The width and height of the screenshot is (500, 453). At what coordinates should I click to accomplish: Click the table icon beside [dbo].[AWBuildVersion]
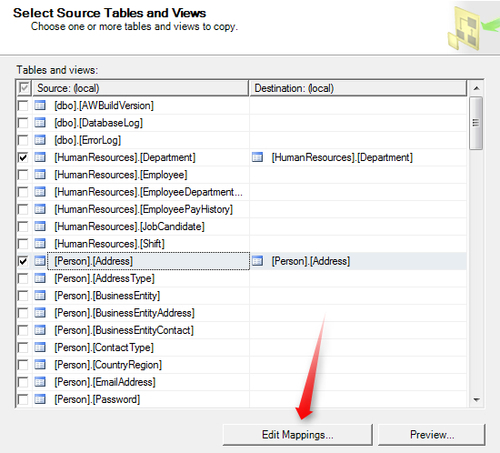coord(40,105)
